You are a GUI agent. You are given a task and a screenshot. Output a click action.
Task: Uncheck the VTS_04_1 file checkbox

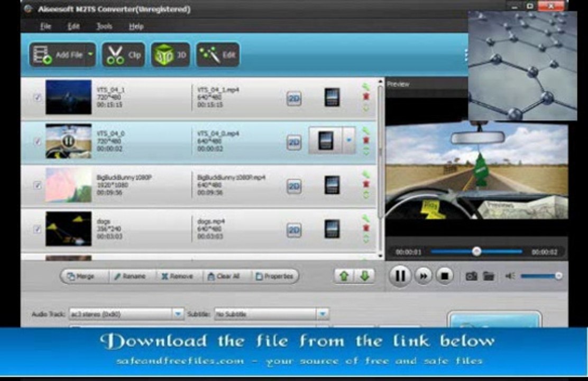point(37,97)
